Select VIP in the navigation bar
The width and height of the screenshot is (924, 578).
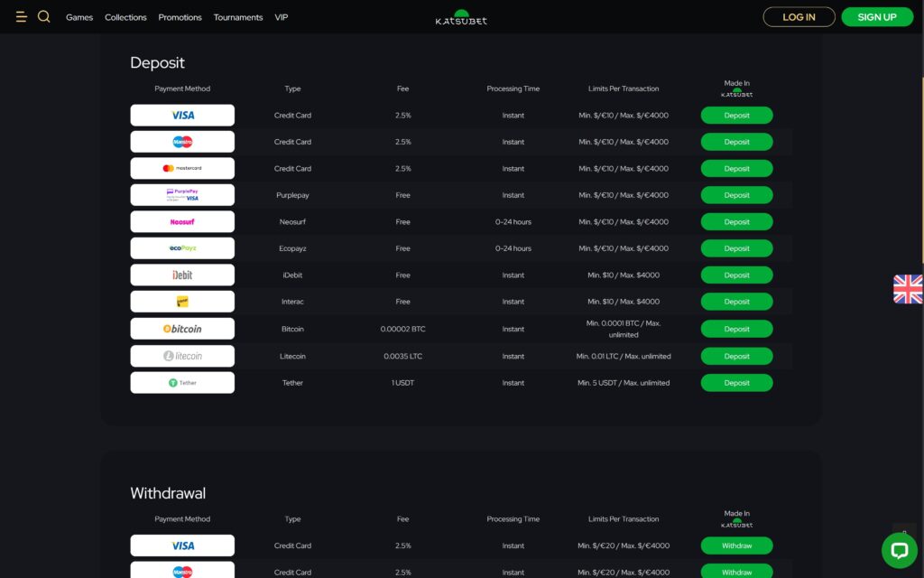pos(281,16)
